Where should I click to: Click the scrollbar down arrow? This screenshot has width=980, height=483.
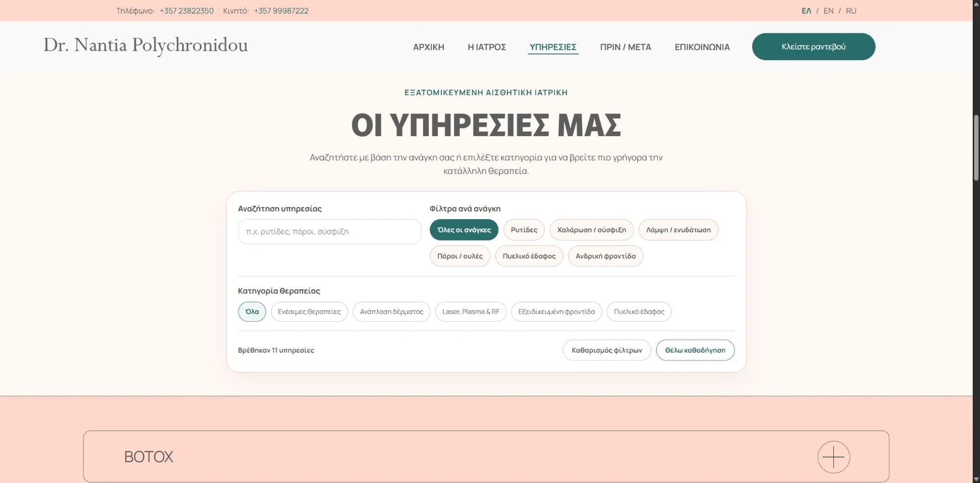tap(976, 479)
